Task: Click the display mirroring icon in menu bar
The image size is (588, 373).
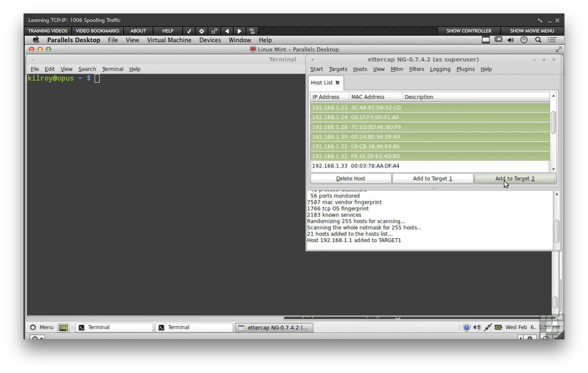Action: click(499, 40)
